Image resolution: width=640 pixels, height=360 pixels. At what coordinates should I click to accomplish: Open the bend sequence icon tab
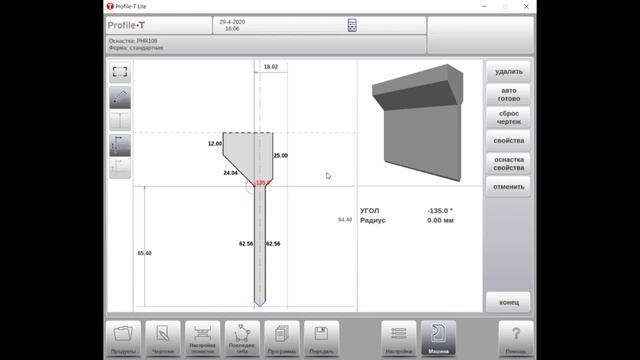[x=242, y=338]
